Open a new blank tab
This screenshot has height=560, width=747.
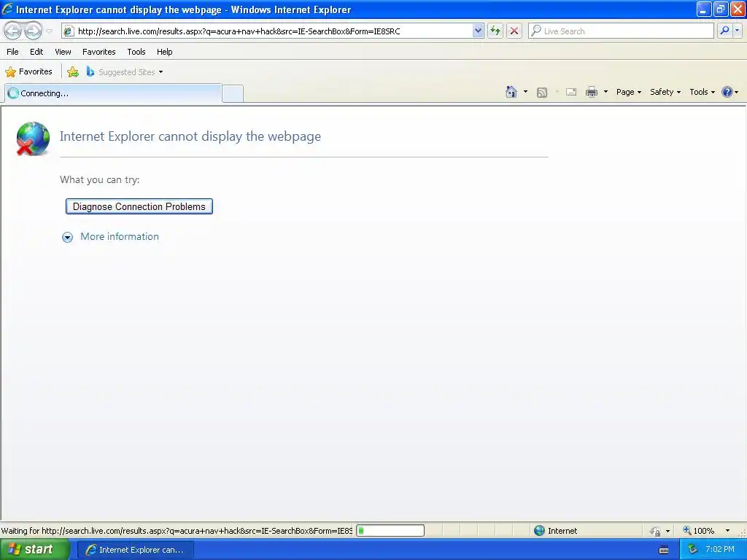233,93
